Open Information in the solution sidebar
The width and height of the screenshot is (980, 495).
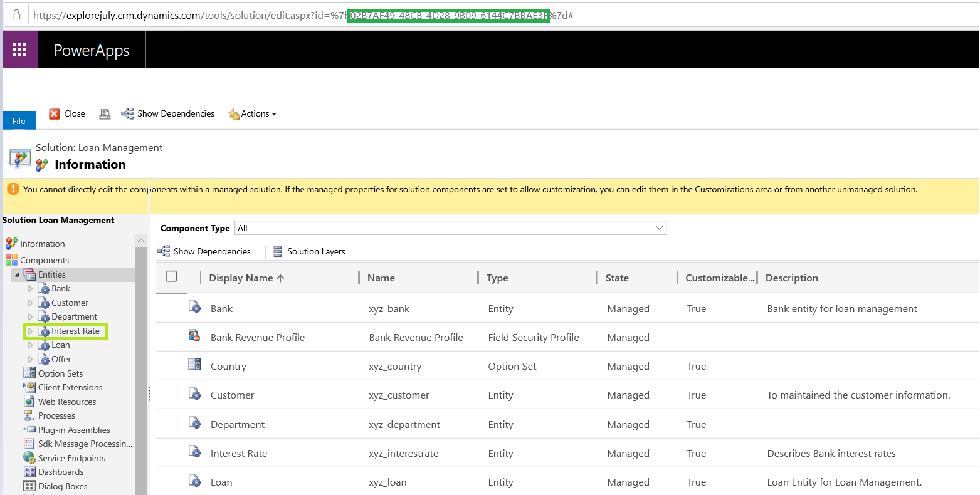[40, 244]
